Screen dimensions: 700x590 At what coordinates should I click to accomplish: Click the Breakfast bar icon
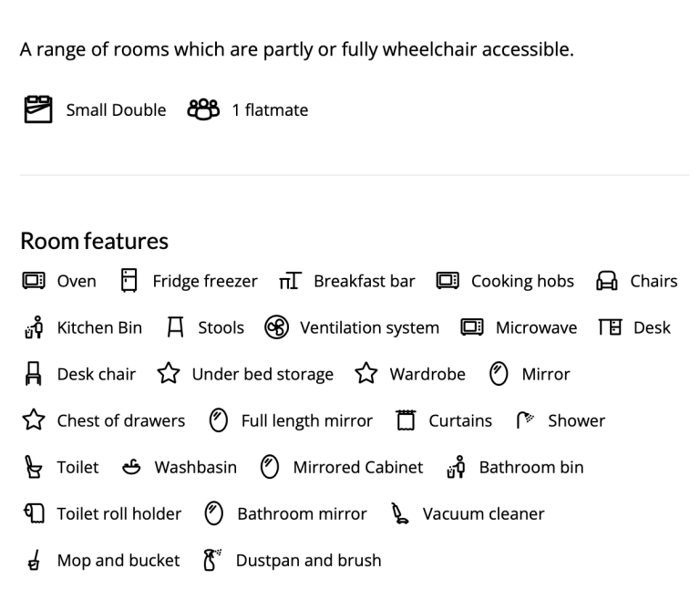click(290, 281)
